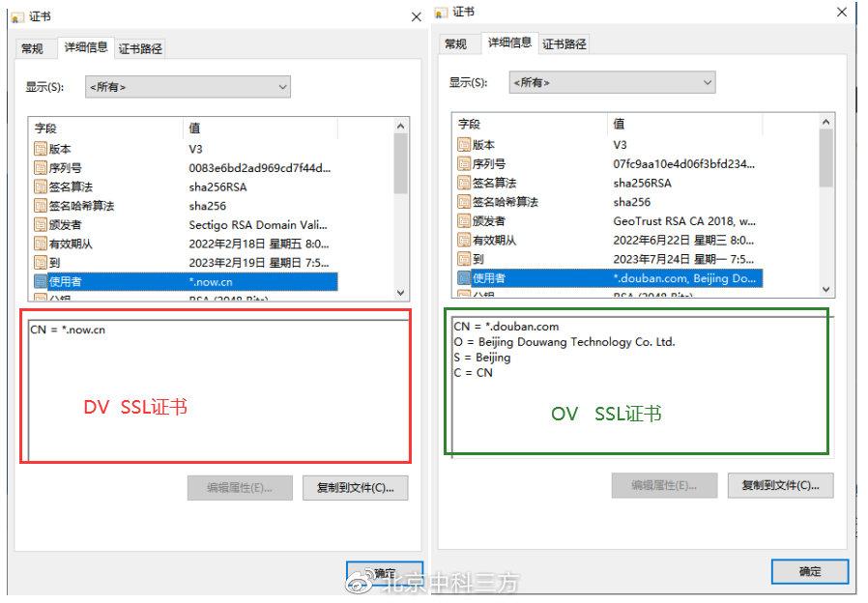
Task: Click 复制到文件 button in left window
Action: point(356,488)
